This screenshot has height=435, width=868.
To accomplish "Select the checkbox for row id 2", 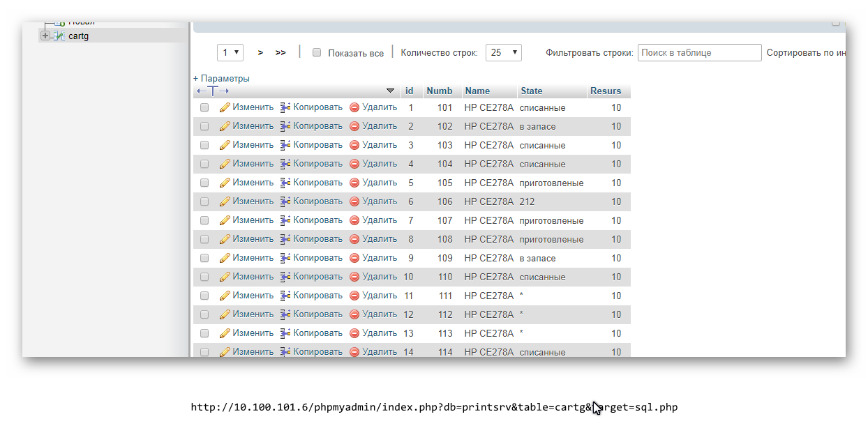I will click(x=204, y=126).
